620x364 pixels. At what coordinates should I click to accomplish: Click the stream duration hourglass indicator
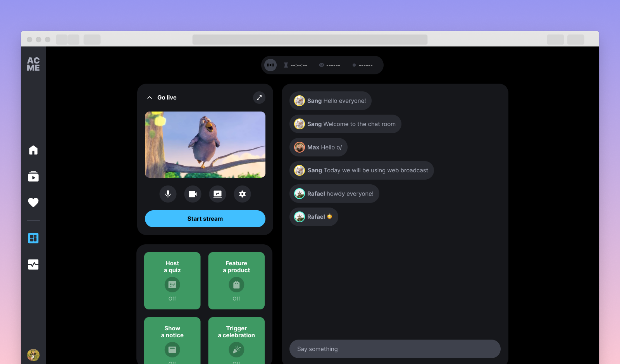click(x=295, y=65)
